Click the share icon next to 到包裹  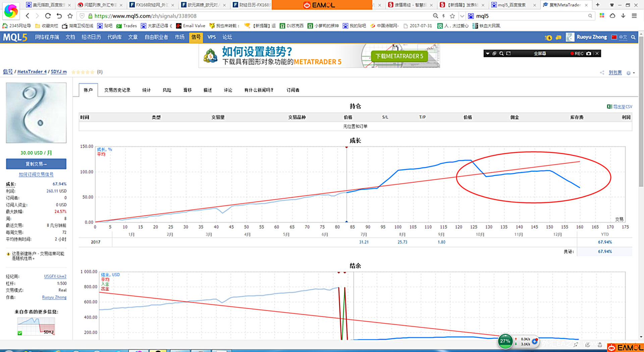[602, 73]
